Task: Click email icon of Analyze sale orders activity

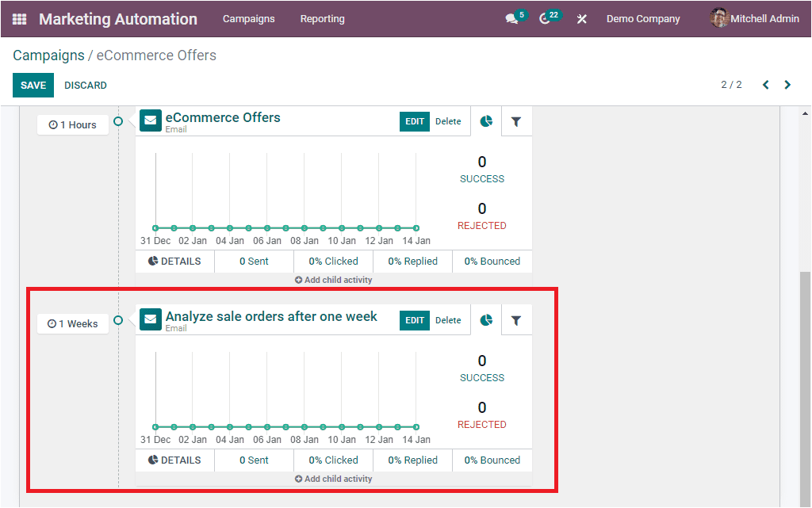Action: pos(151,319)
